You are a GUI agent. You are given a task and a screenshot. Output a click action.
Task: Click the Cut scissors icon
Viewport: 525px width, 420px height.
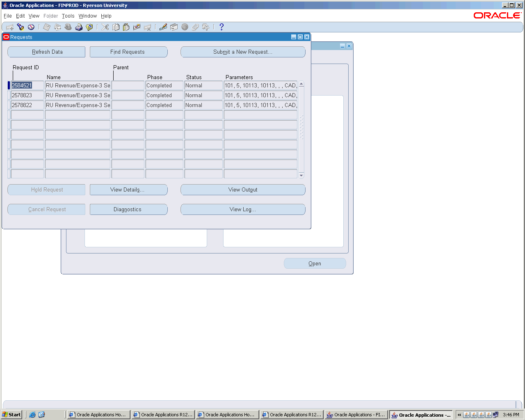[105, 27]
